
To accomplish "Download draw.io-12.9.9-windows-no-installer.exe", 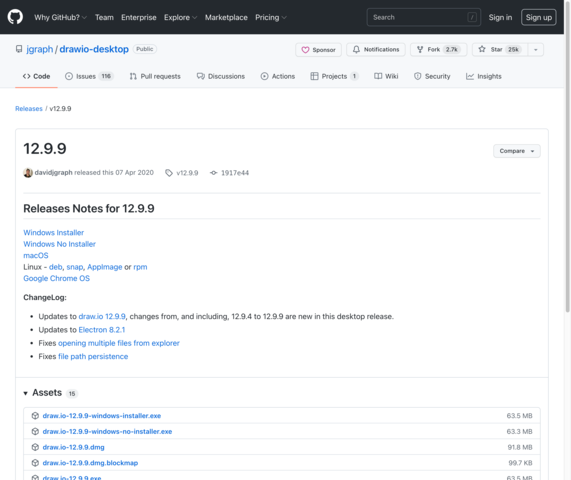I will click(107, 431).
